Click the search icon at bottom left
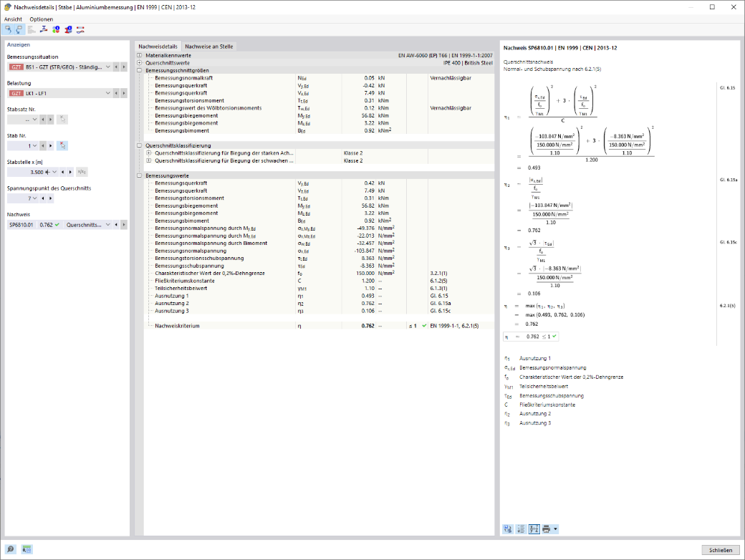 (11, 549)
